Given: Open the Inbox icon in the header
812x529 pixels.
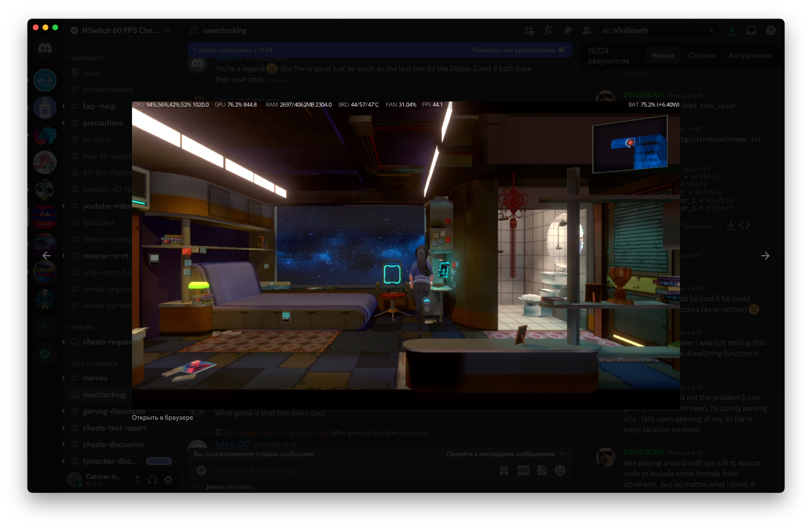Looking at the screenshot, I should pyautogui.click(x=751, y=30).
